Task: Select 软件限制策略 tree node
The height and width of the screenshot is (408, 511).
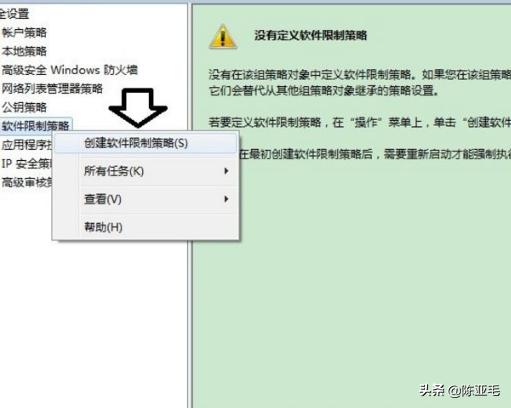Action: pos(36,126)
